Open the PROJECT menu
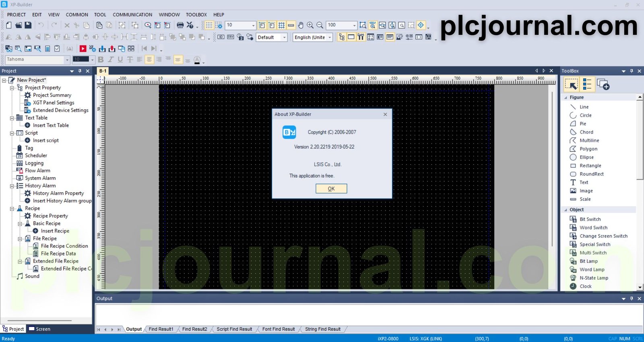The height and width of the screenshot is (342, 644). pyautogui.click(x=16, y=14)
